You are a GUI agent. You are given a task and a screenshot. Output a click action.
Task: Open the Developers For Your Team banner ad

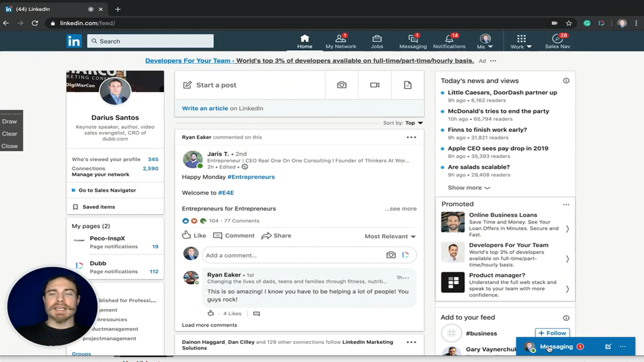[310, 61]
